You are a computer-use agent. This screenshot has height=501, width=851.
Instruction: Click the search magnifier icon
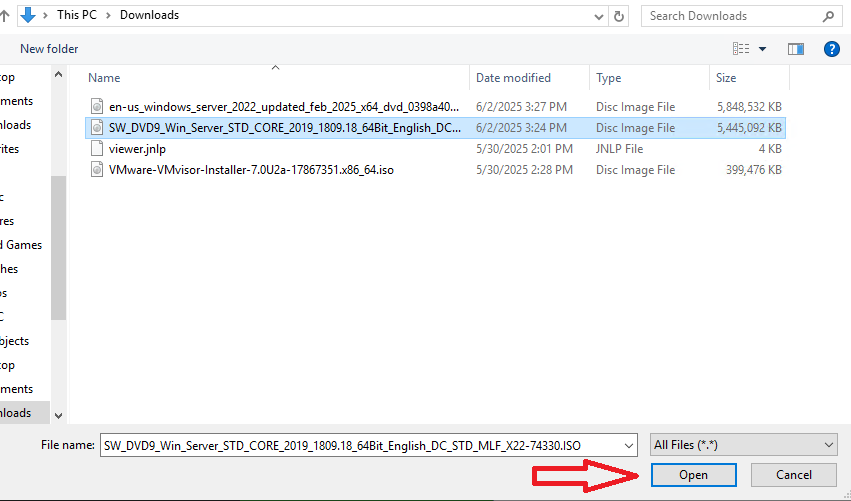click(828, 16)
